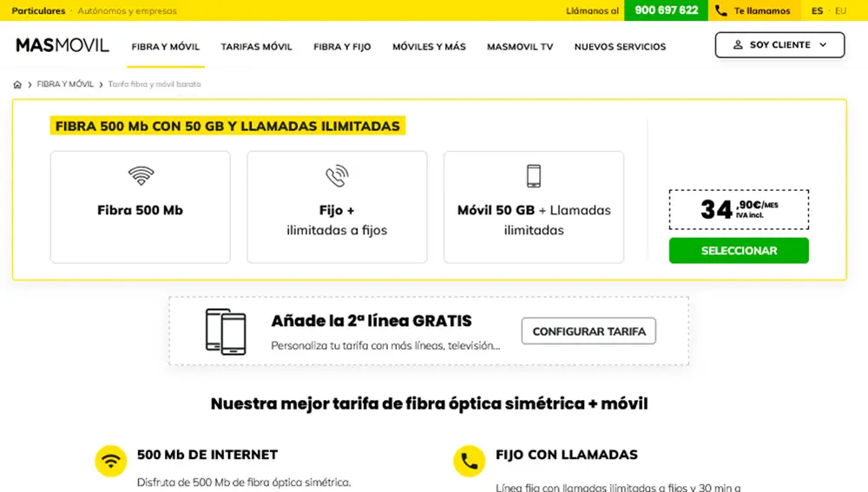Open the MASMOVIL TV menu
868x492 pixels.
[520, 47]
